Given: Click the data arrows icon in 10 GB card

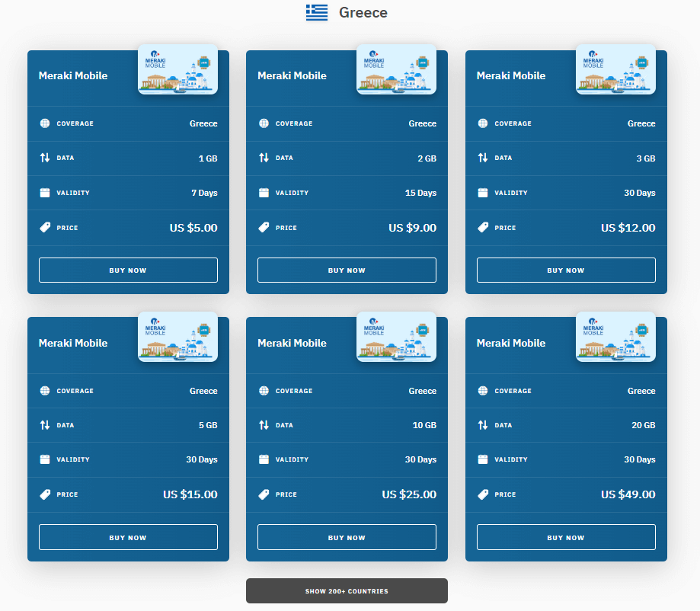Looking at the screenshot, I should [x=264, y=425].
